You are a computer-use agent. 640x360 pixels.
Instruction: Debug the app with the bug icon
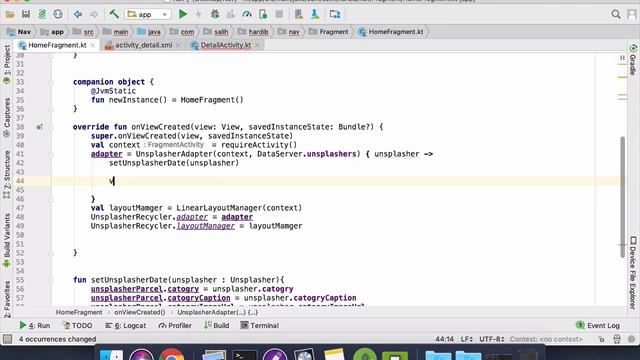[x=215, y=15]
